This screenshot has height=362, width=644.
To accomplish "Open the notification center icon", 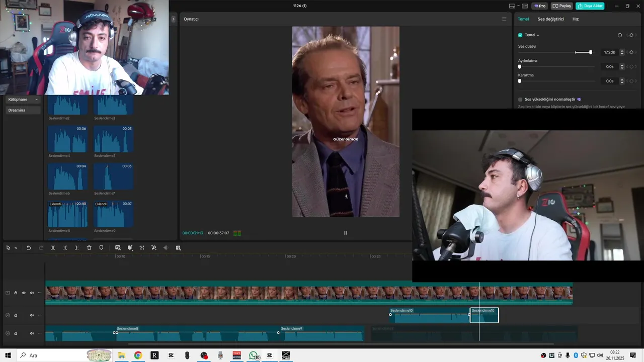I will pyautogui.click(x=633, y=355).
